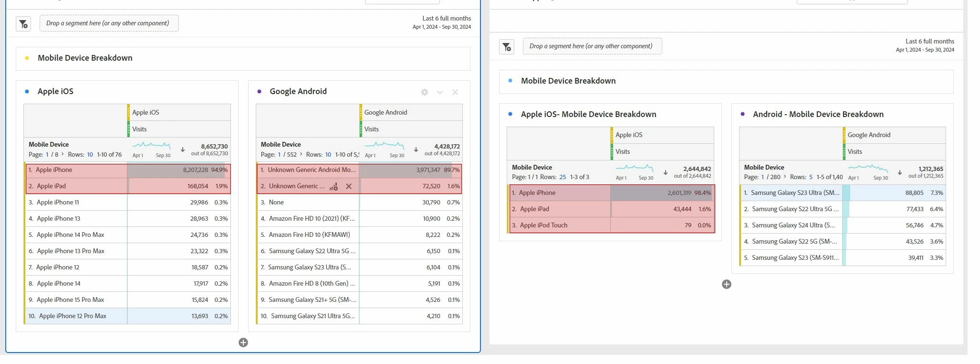This screenshot has height=364, width=980.
Task: Open segment filter icon in right panel
Action: 507,47
